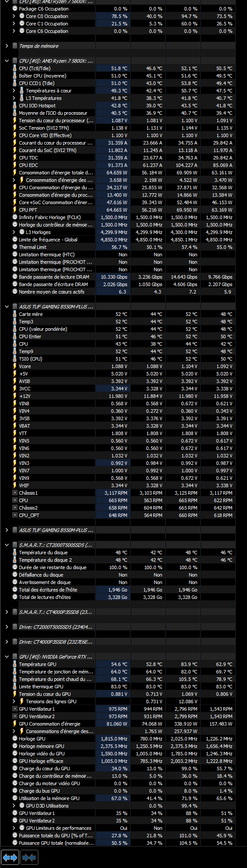Click thermometer icon of Boîtier CPU (moyenne)
The height and width of the screenshot is (868, 247).
click(x=15, y=76)
